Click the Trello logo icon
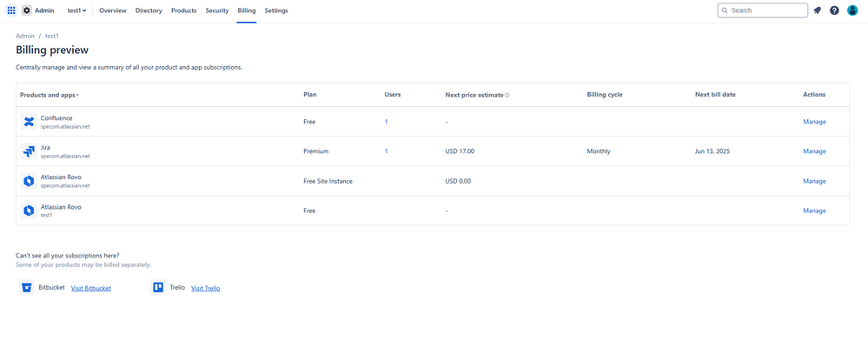This screenshot has width=868, height=348. (x=158, y=287)
